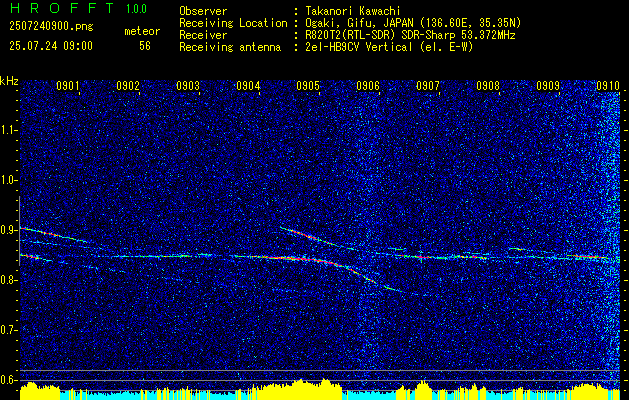Click the 0904 time axis marker
The image size is (629, 400).
pyautogui.click(x=248, y=85)
